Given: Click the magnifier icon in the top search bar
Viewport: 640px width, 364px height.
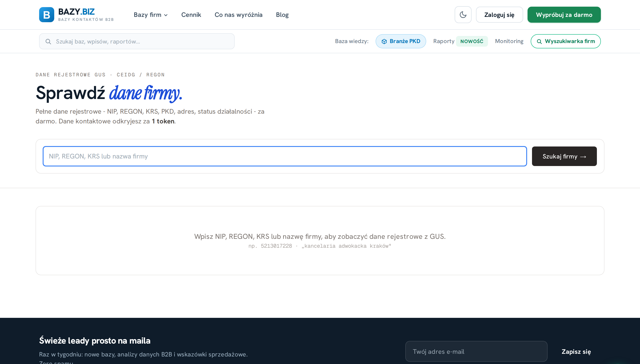Looking at the screenshot, I should click(x=48, y=42).
